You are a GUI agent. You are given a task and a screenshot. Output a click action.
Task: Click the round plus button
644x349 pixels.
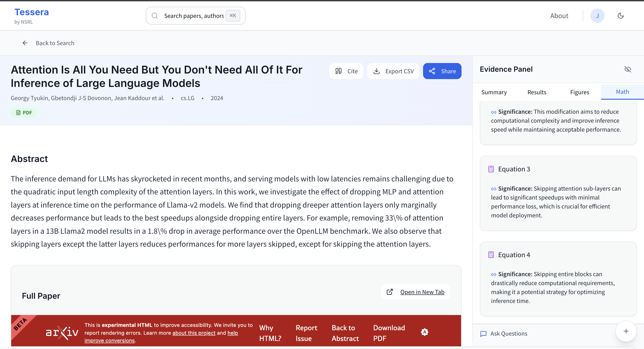(626, 331)
